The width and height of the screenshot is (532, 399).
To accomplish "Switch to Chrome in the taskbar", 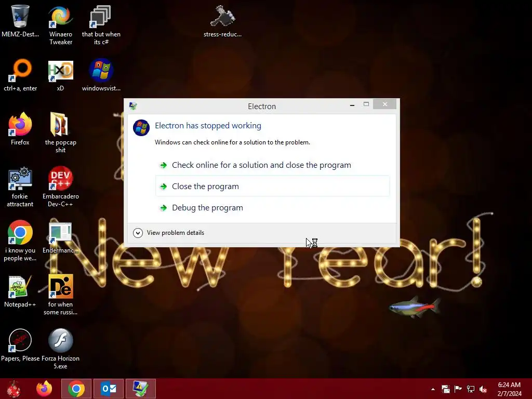I will click(x=76, y=389).
